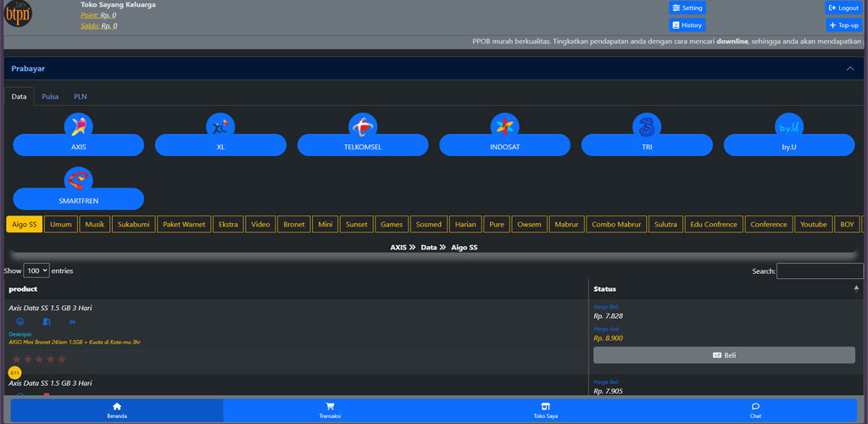Select the Telkomsel operator logo icon
Viewport: 868px width, 424px height.
(363, 126)
